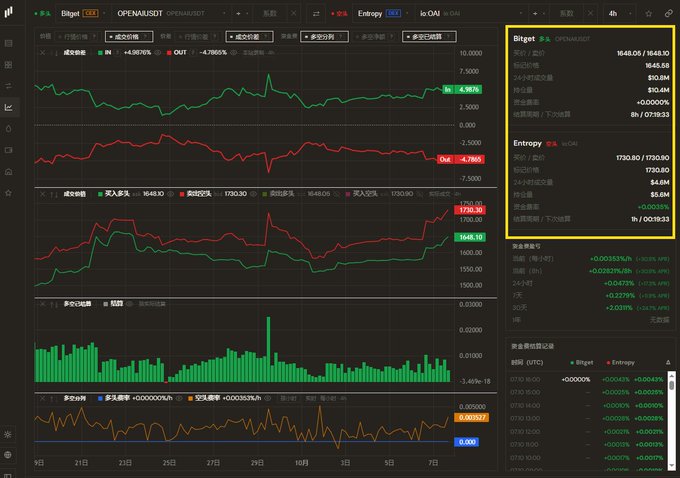Screen dimensions: 680x478
Task: Open the list view sidebar icon below the logo
Action: click(x=8, y=43)
